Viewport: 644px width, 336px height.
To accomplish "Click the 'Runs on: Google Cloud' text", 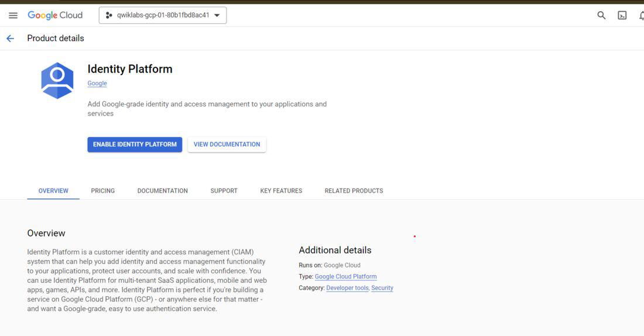I will tap(330, 265).
